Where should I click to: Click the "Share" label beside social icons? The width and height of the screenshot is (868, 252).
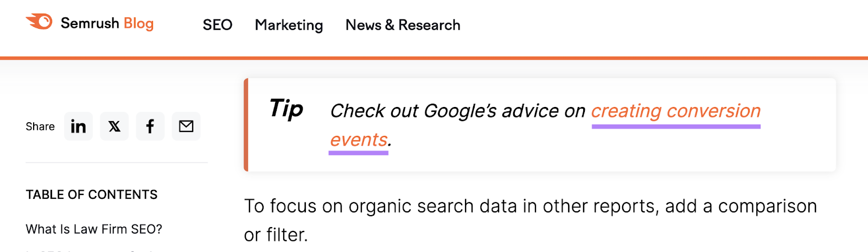[x=40, y=127]
